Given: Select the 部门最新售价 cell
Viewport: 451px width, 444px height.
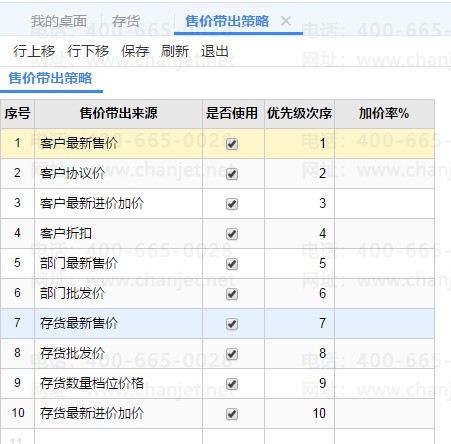Looking at the screenshot, I should click(x=118, y=263).
